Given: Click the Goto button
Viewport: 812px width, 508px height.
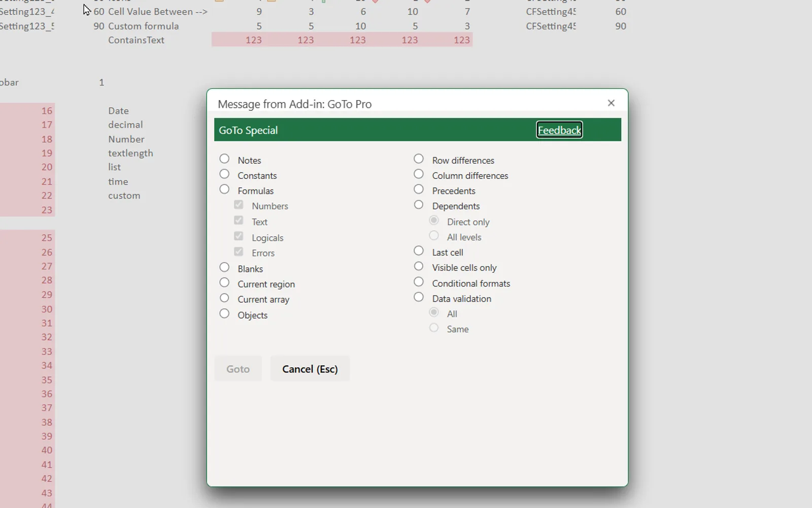Looking at the screenshot, I should (x=238, y=369).
